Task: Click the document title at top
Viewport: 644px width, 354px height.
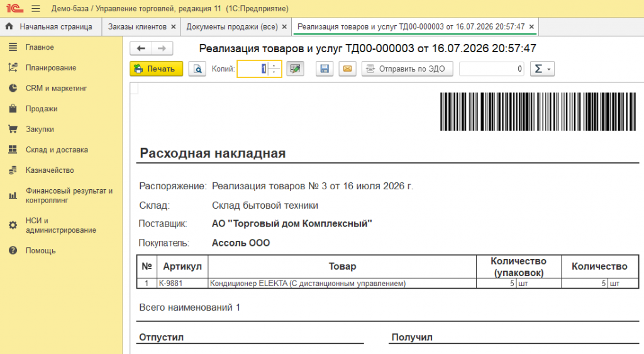Action: click(x=367, y=48)
